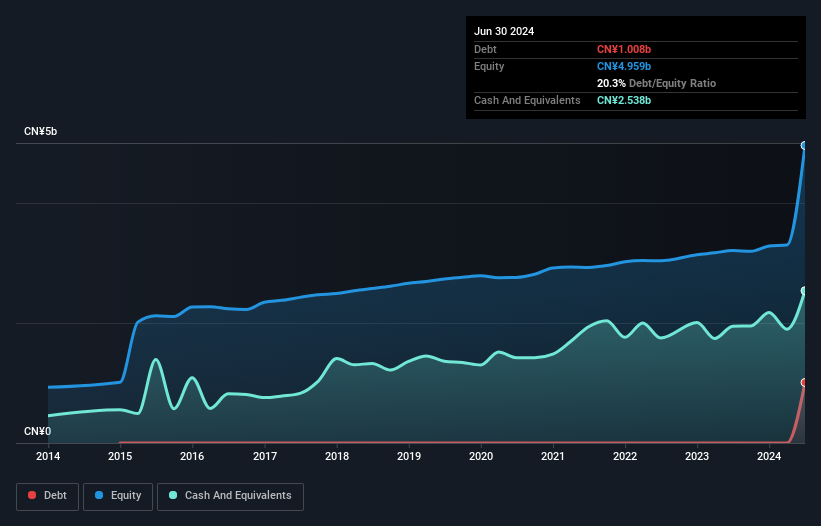Select the 2021 x-axis label

tap(553, 456)
